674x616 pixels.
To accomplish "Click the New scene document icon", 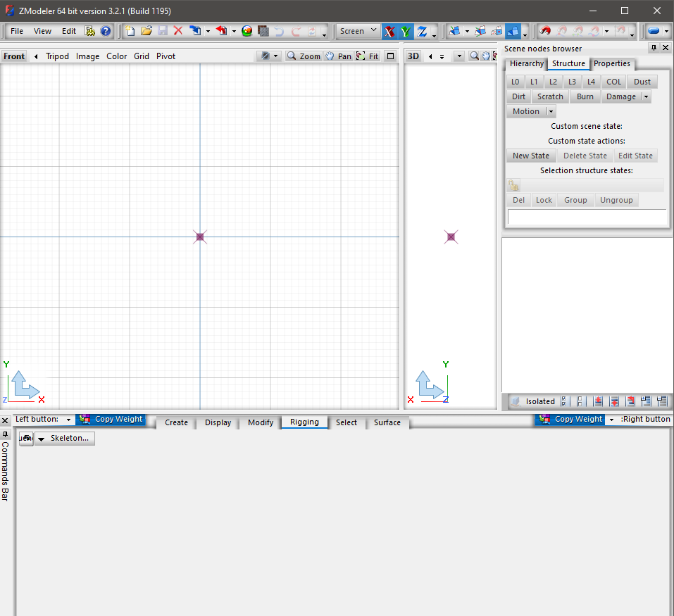I will (x=130, y=31).
